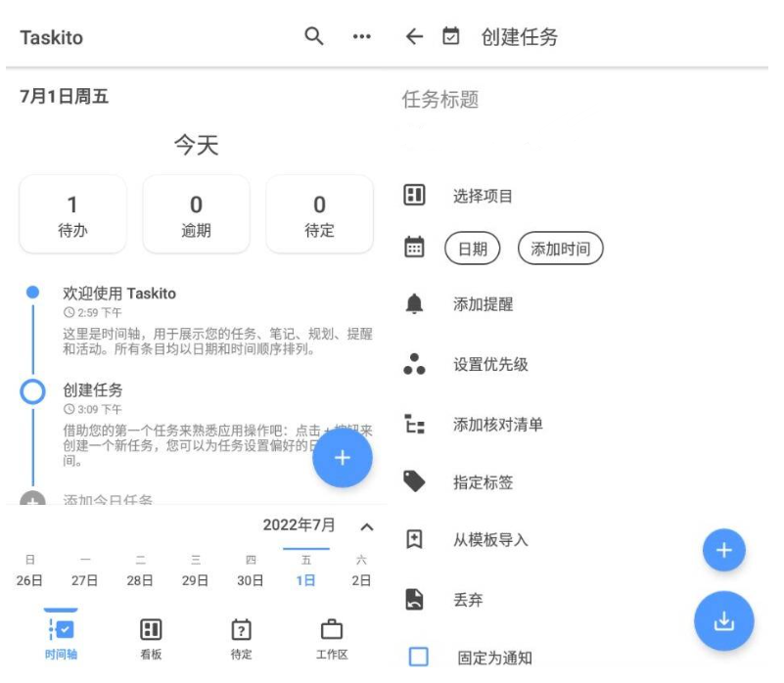
Task: Toggle 固定为通知 checkbox
Action: click(419, 657)
